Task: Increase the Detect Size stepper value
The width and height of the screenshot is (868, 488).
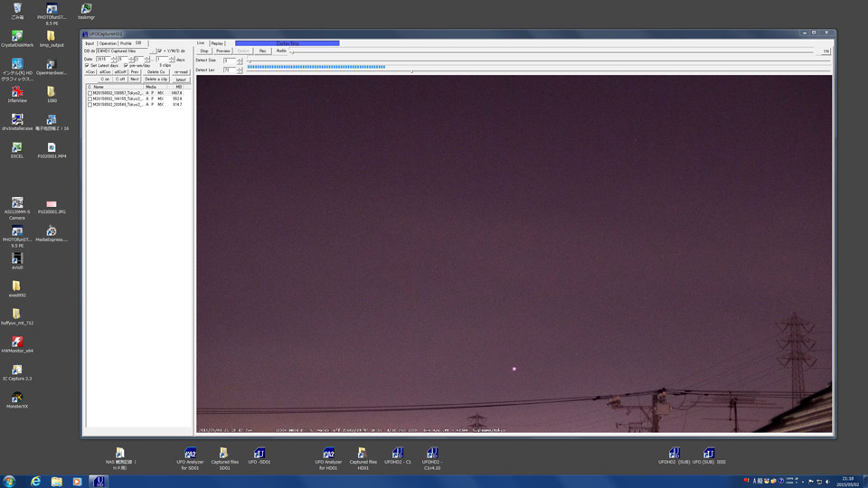Action: pyautogui.click(x=240, y=59)
